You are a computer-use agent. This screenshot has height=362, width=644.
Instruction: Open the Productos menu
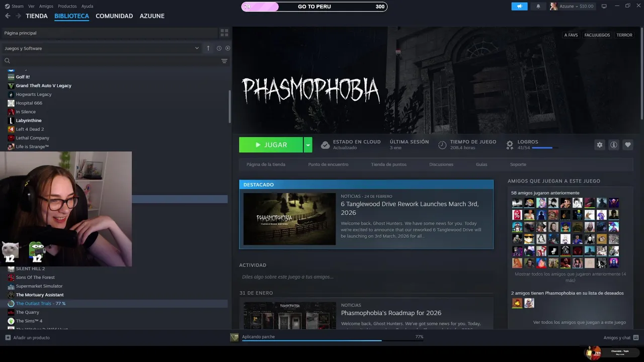[67, 6]
